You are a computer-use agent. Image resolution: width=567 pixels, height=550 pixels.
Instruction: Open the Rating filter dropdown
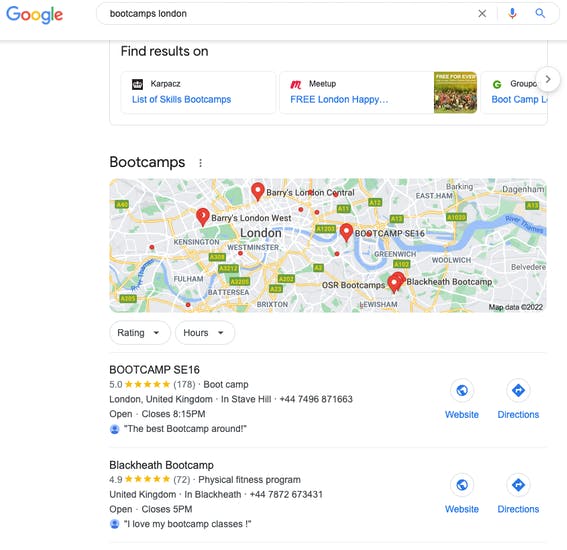click(140, 333)
